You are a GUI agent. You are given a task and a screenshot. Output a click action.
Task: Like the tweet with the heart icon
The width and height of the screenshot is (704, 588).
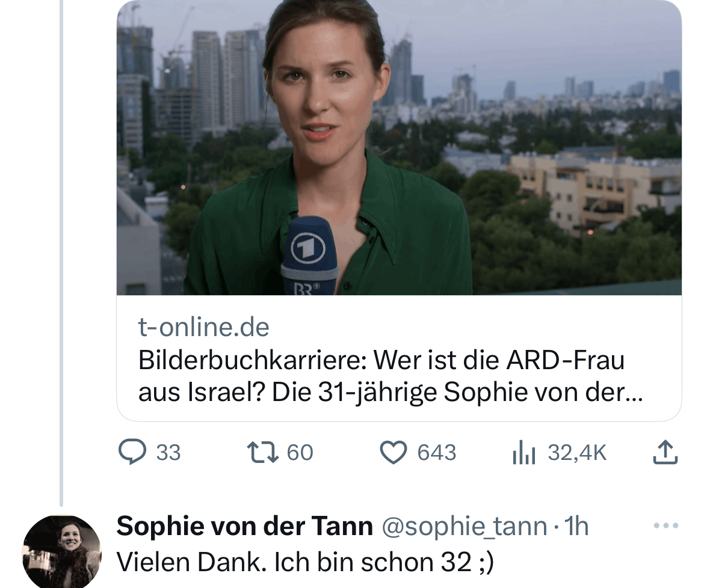394,453
